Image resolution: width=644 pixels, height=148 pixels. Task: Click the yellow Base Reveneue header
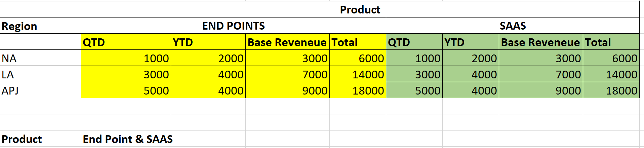[287, 42]
